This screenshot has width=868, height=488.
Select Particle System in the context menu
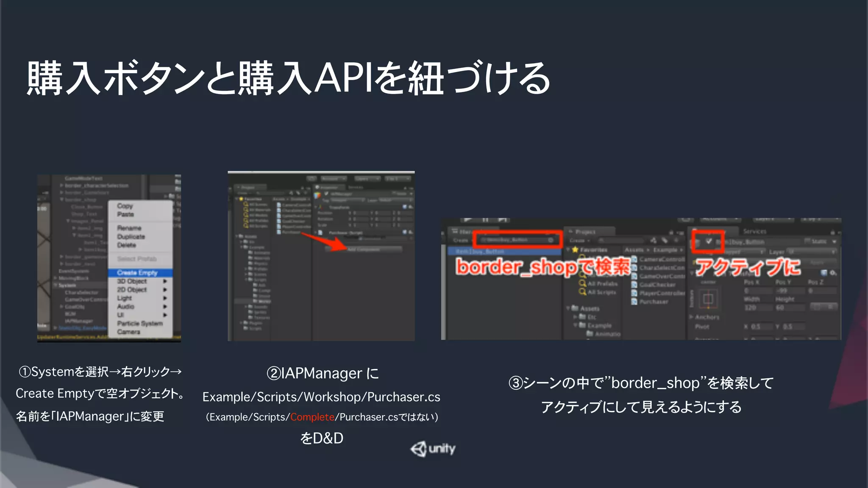(x=140, y=323)
